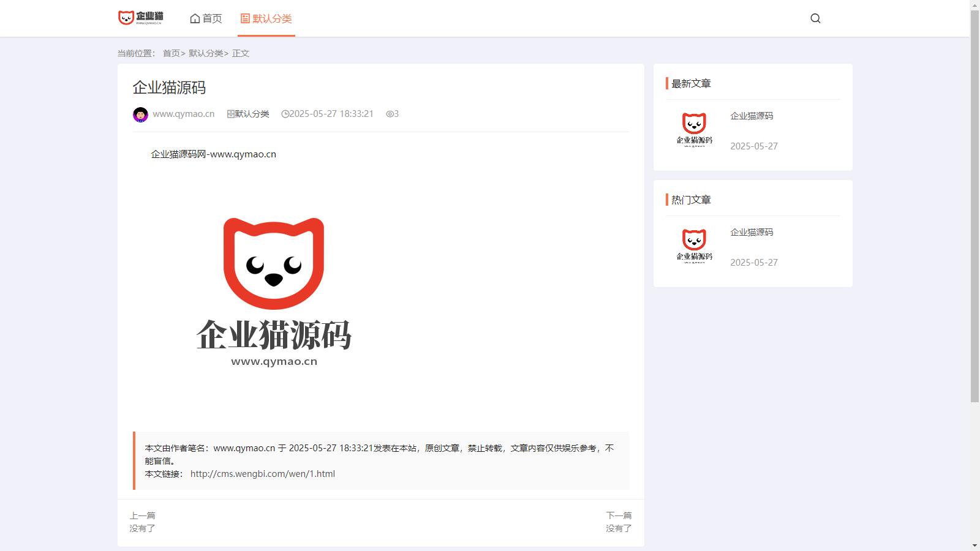980x551 pixels.
Task: Click the 下一篇 next article link
Action: [x=619, y=522]
